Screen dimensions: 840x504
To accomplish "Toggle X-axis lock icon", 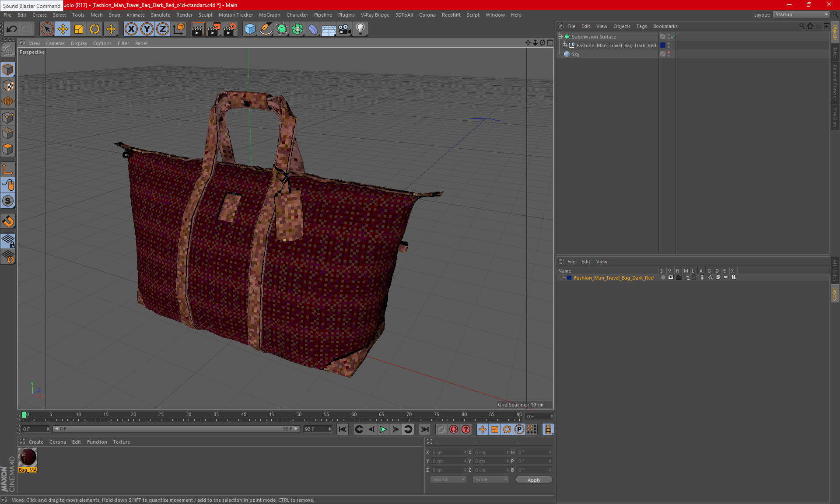I will coord(131,29).
